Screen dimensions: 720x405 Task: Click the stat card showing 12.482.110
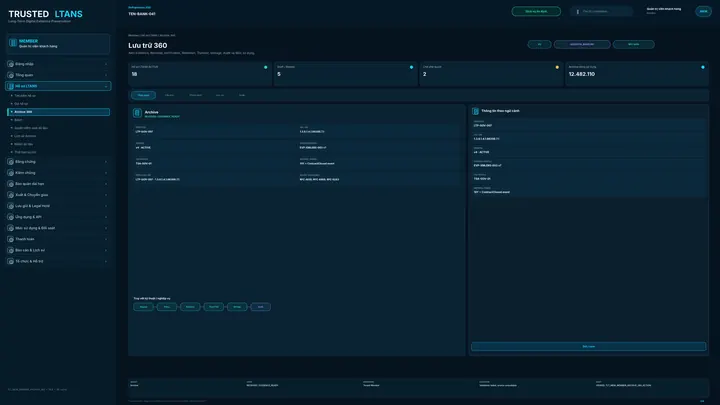click(x=637, y=73)
